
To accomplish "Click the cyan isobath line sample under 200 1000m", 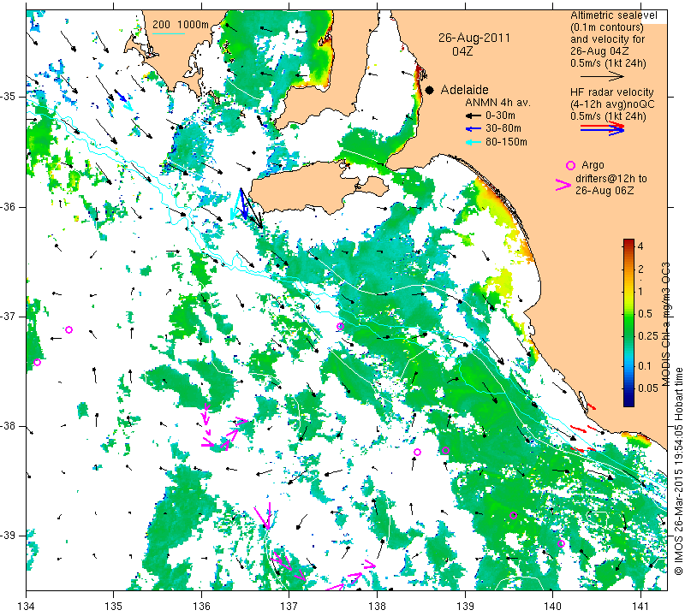I will [x=168, y=33].
